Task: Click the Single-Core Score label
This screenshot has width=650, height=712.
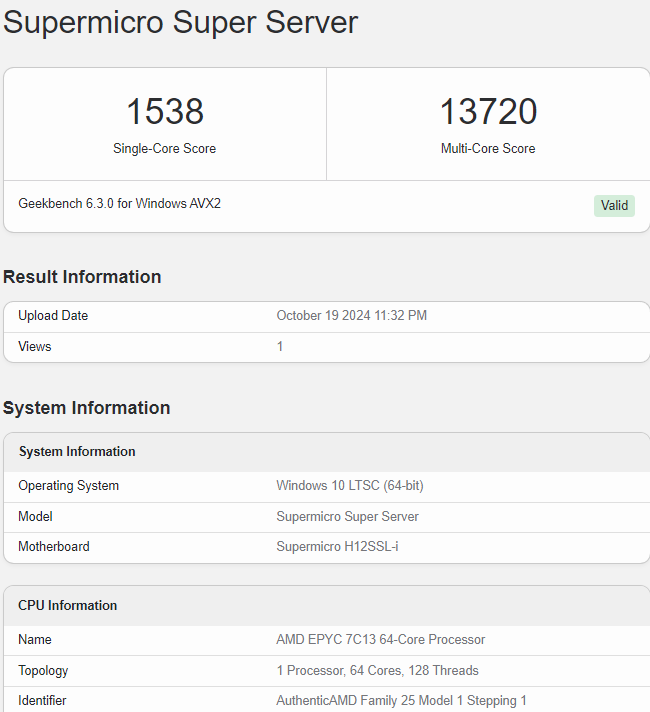Action: pyautogui.click(x=165, y=149)
